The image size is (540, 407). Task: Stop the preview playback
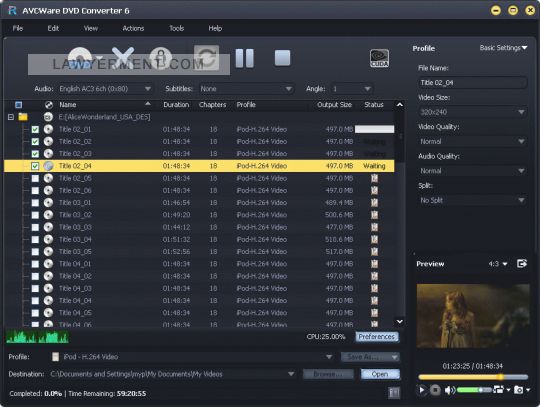click(x=435, y=390)
